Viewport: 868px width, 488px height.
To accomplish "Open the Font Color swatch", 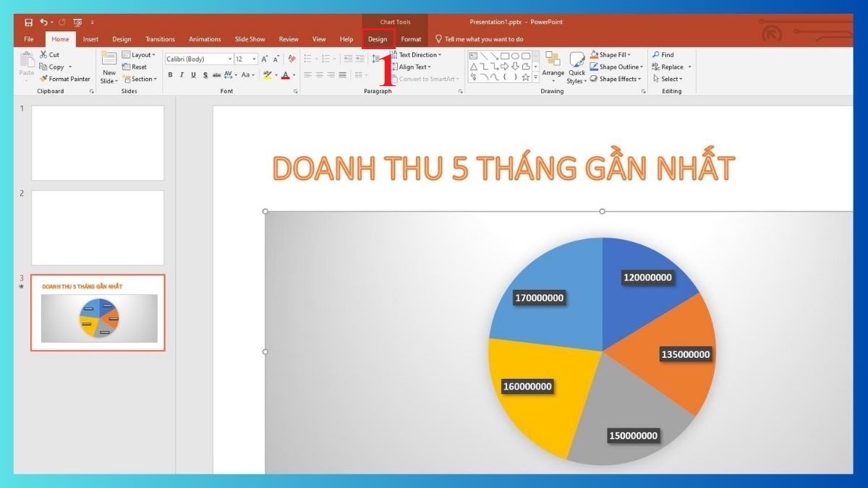I will (286, 74).
